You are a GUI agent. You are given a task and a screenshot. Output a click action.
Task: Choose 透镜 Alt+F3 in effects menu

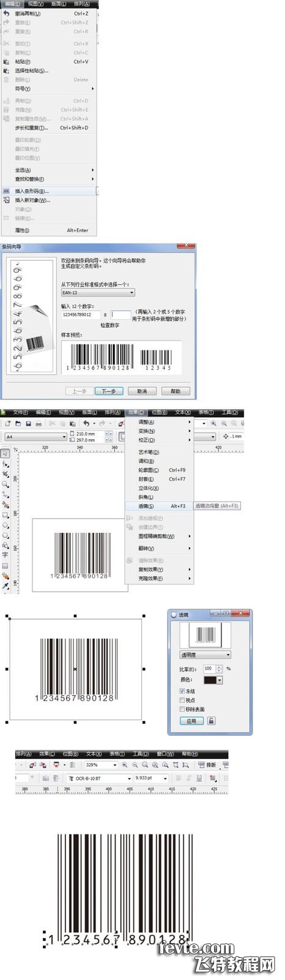coord(159,507)
